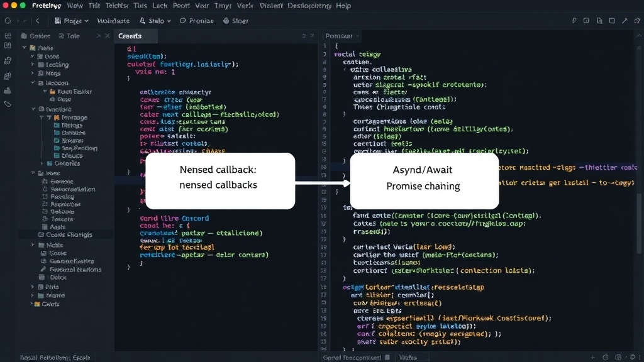The height and width of the screenshot is (362, 644).
Task: Click the rounded square icon in right toolbar
Action: [x=586, y=21]
